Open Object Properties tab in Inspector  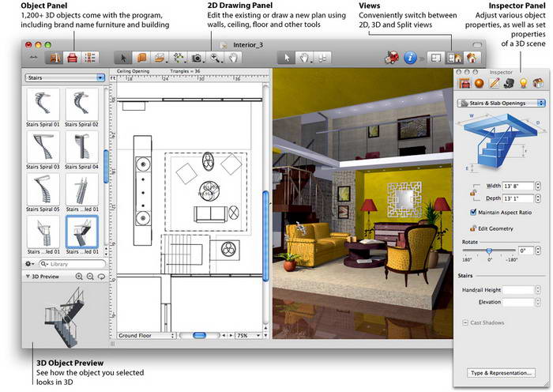(x=465, y=83)
